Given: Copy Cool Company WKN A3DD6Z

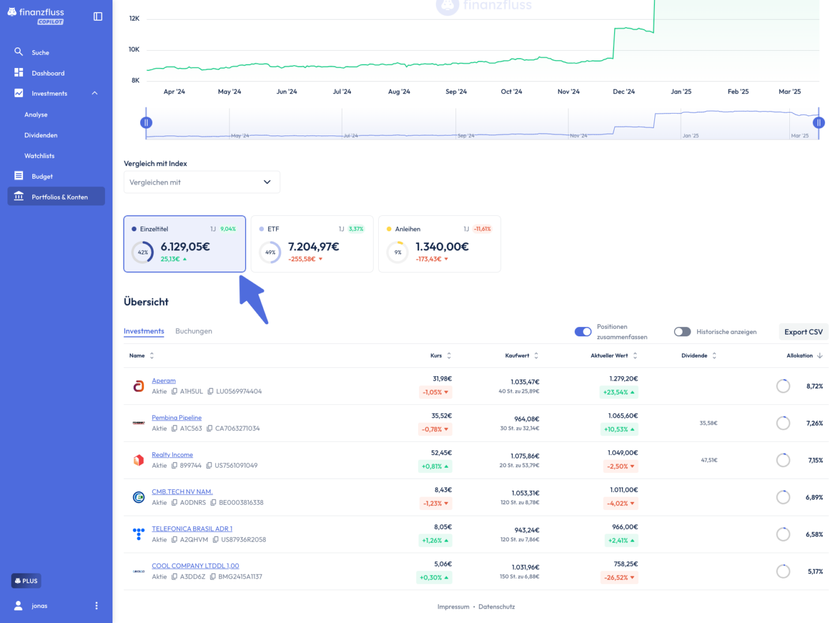Looking at the screenshot, I should point(174,577).
